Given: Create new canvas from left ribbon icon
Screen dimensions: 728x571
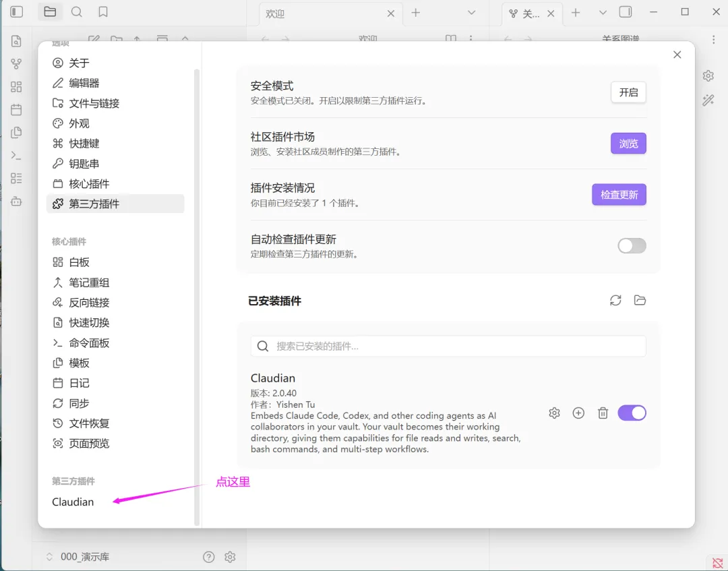Looking at the screenshot, I should (x=16, y=87).
